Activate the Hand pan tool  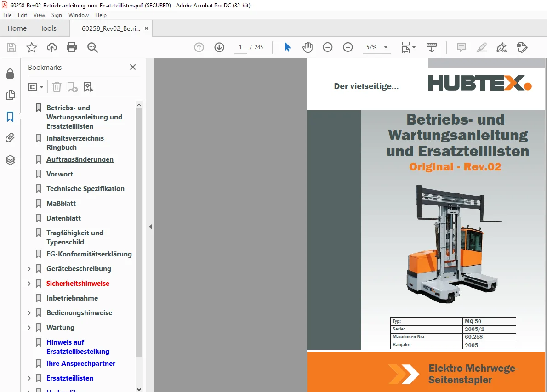click(x=308, y=47)
